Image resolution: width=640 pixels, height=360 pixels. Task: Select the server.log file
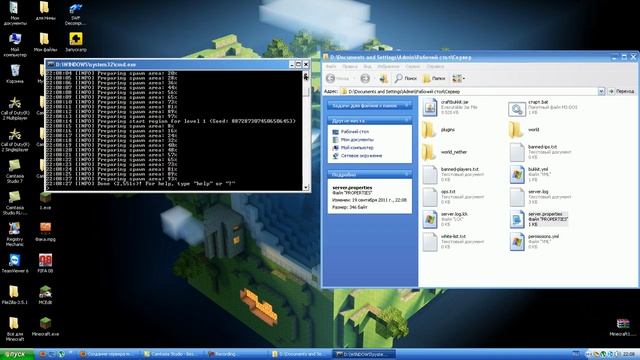point(540,197)
